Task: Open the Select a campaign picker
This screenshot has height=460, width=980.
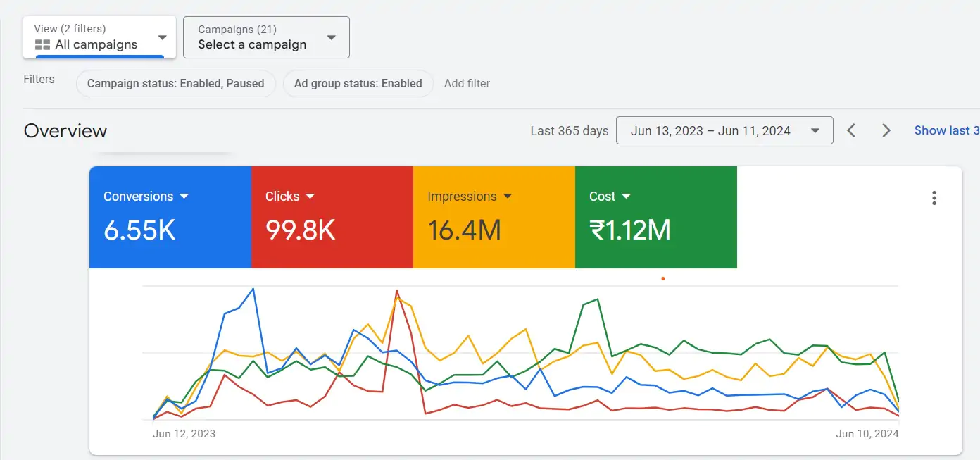Action: pos(266,37)
